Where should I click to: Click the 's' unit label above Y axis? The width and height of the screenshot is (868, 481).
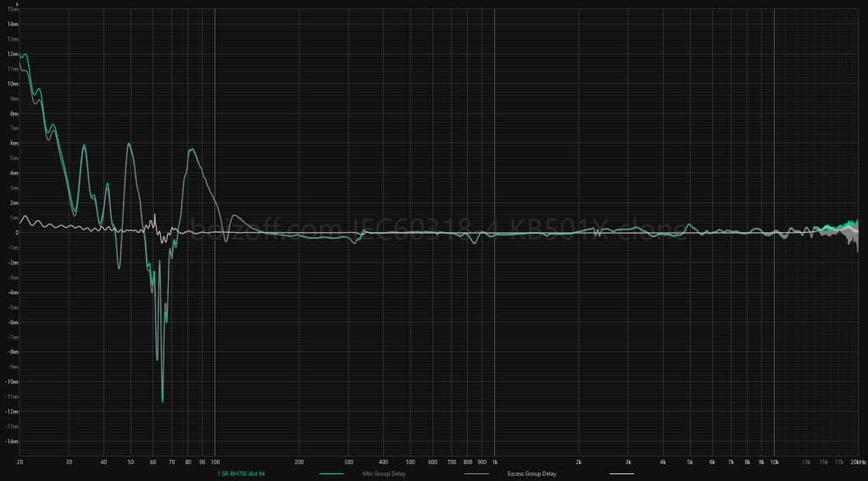tap(17, 3)
